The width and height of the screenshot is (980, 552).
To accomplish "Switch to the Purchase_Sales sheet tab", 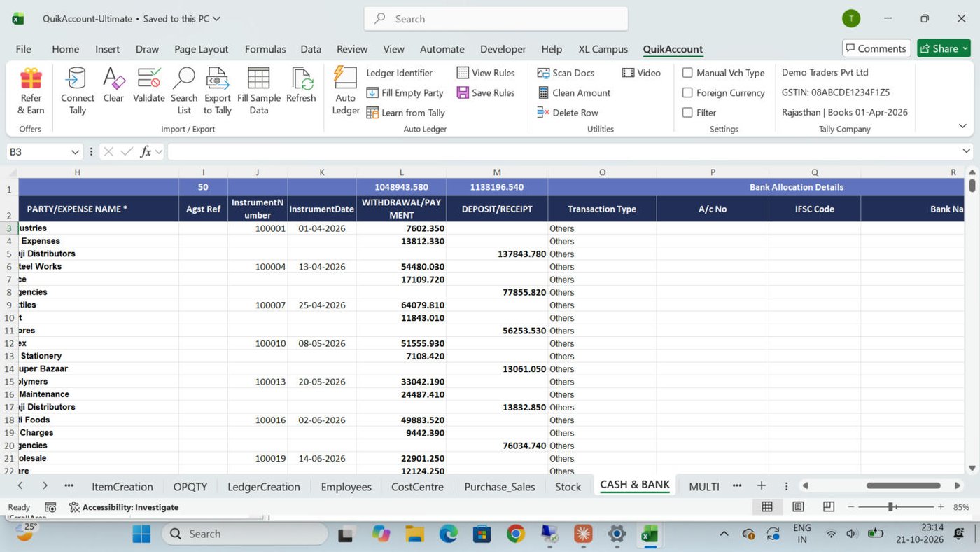I will tap(500, 486).
